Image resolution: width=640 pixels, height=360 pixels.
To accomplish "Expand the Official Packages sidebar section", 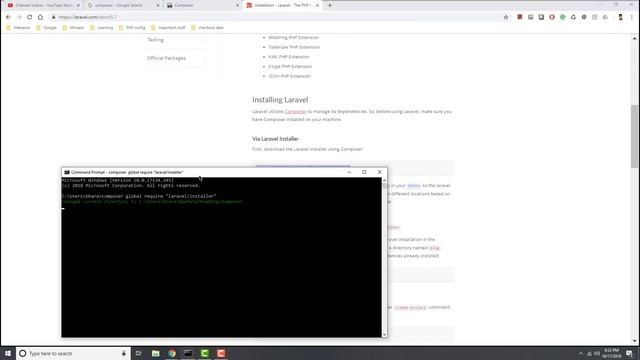I will tap(176, 58).
